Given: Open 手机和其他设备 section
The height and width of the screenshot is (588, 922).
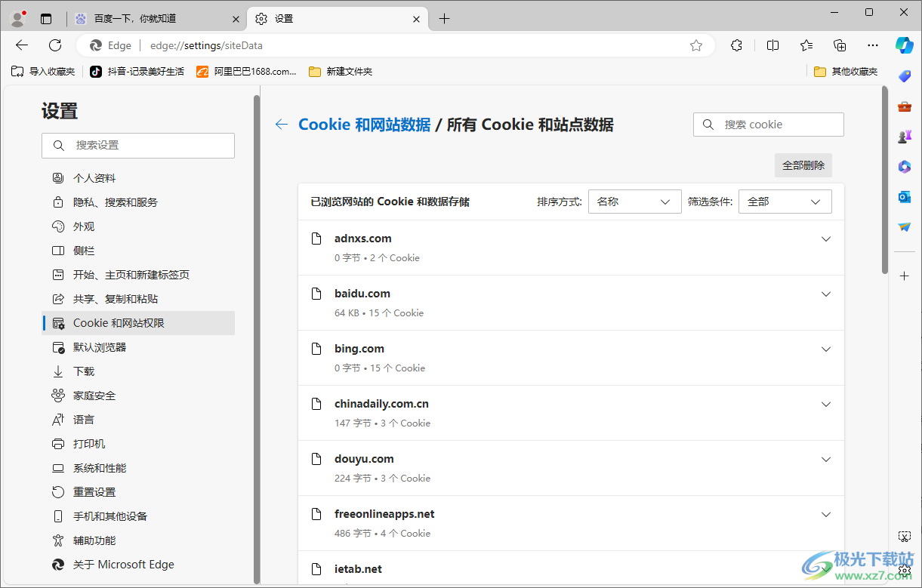Looking at the screenshot, I should click(138, 516).
